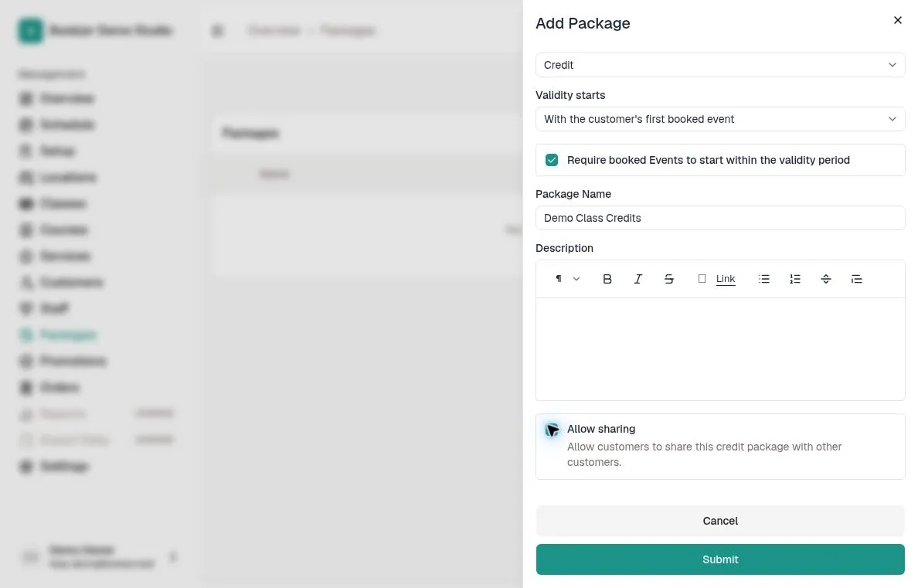Click the indent text icon
Viewport: 918px width, 588px height.
[x=856, y=279]
